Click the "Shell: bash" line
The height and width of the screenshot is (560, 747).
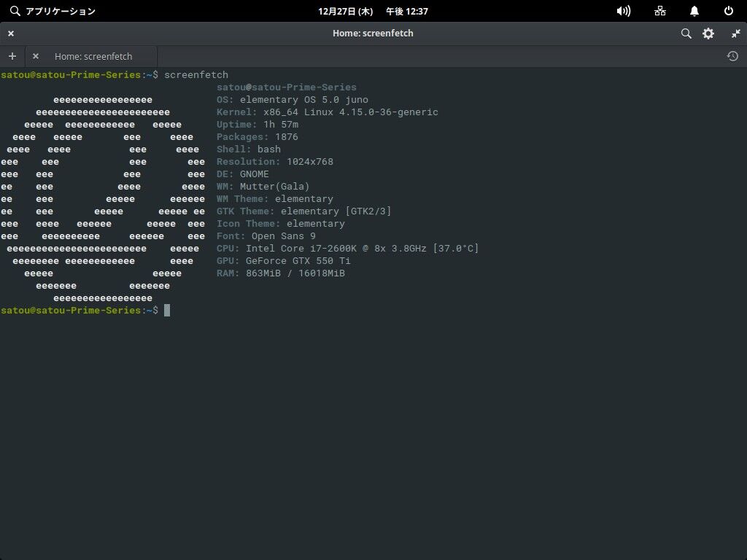coord(249,149)
